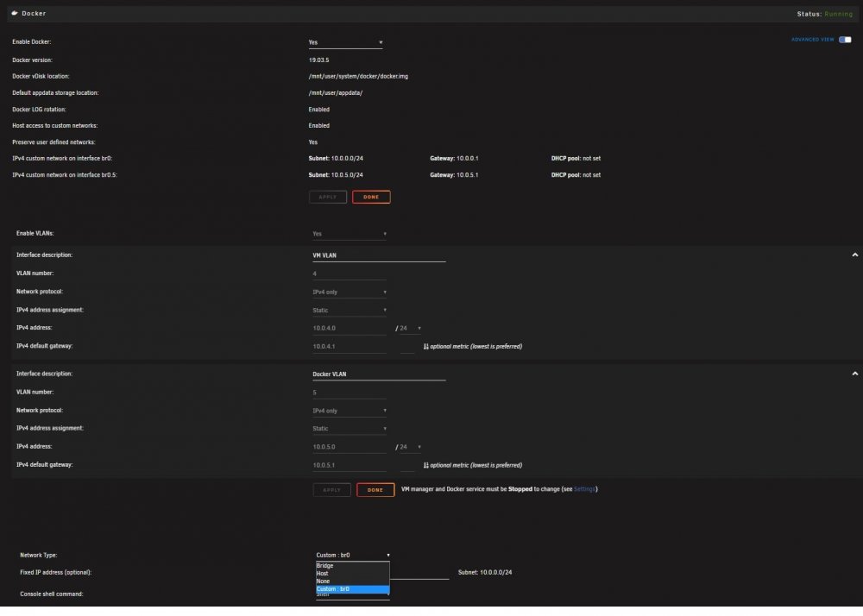Click IPv4 default gateway field 10.0.5.1
Screen dimensions: 863x616
pyautogui.click(x=350, y=465)
